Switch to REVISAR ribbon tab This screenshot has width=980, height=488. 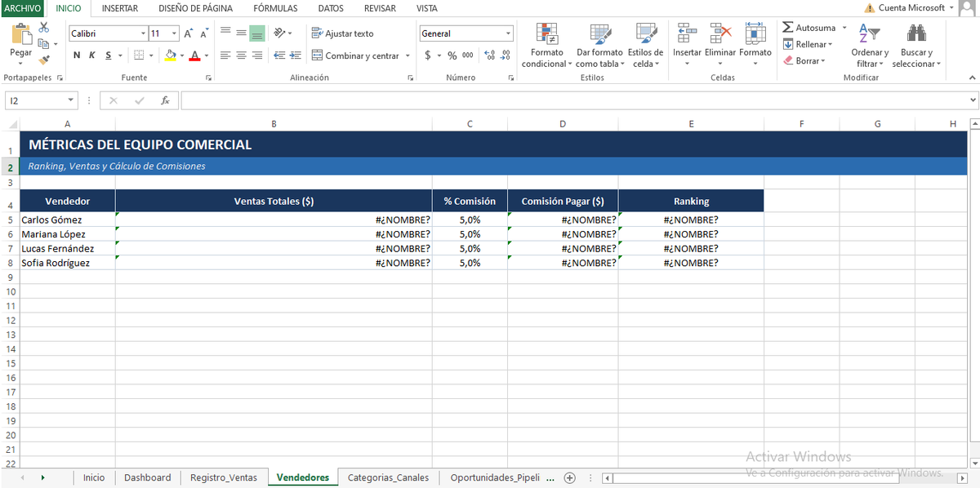coord(380,8)
